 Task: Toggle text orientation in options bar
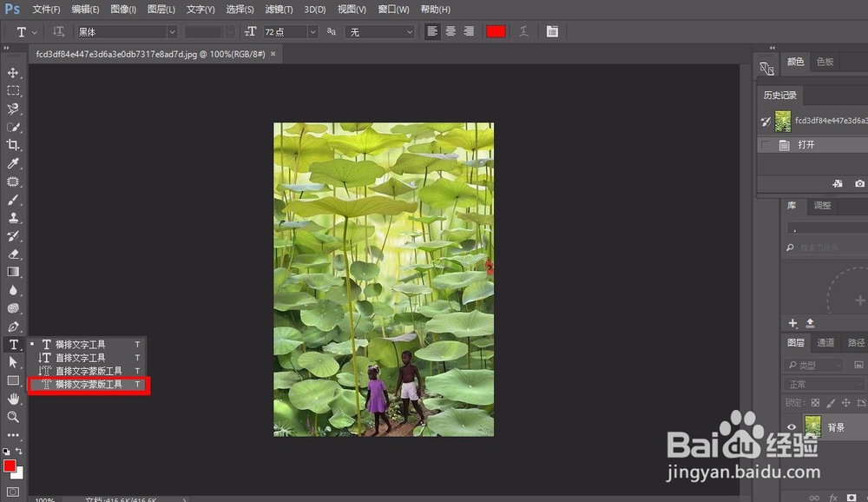(x=58, y=31)
